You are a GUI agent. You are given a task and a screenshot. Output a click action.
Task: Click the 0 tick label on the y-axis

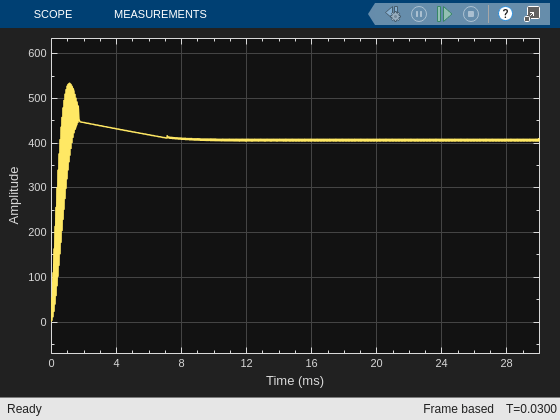(x=43, y=322)
